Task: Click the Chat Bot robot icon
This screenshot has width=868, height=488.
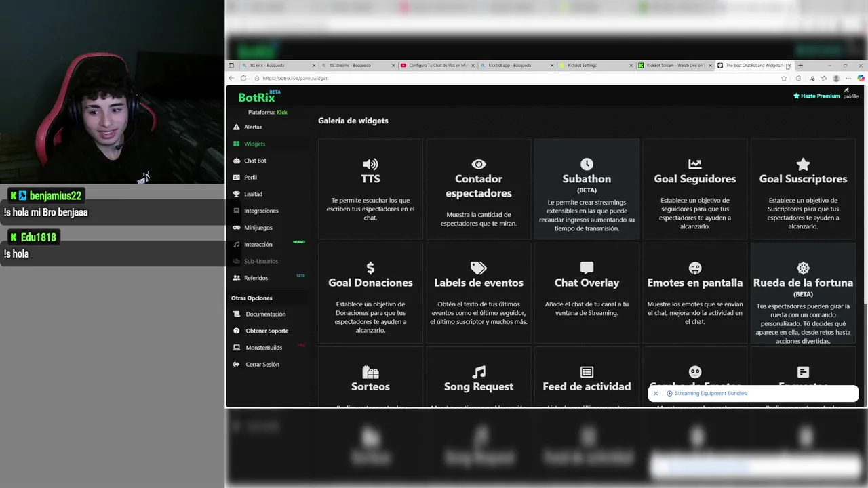Action: click(x=236, y=161)
